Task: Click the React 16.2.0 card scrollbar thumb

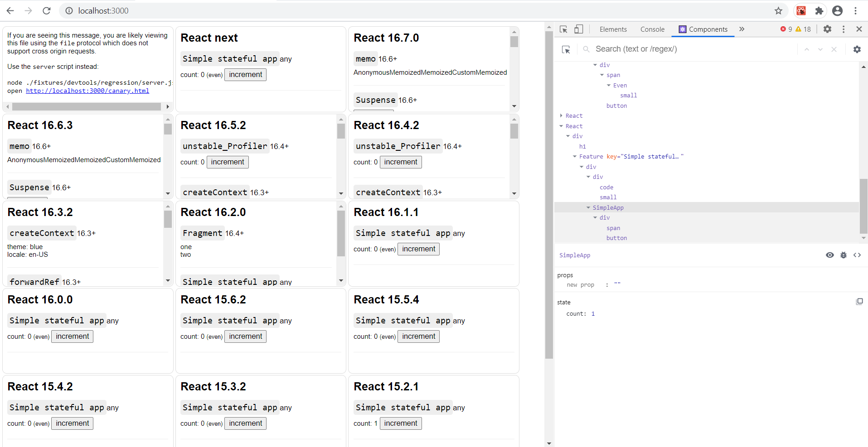Action: [341, 233]
